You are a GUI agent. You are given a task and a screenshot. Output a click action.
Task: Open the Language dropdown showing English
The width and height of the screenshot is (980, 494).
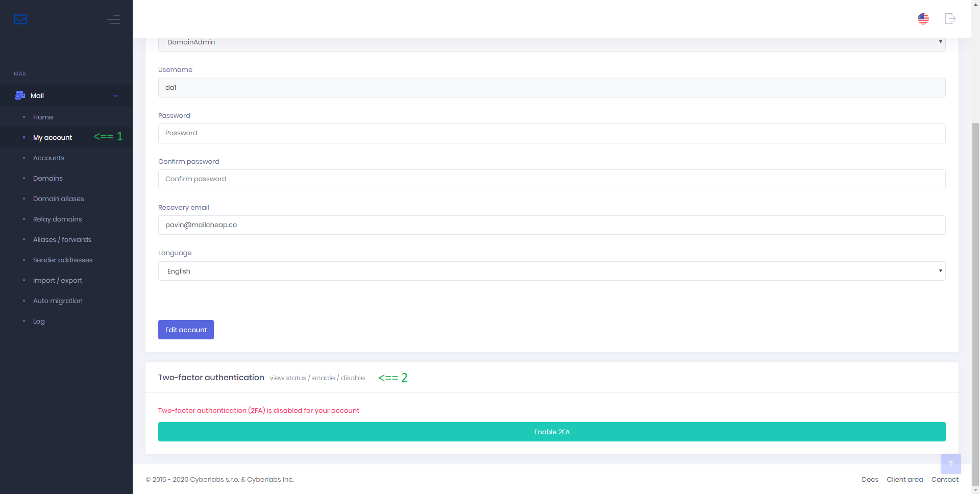tap(551, 271)
